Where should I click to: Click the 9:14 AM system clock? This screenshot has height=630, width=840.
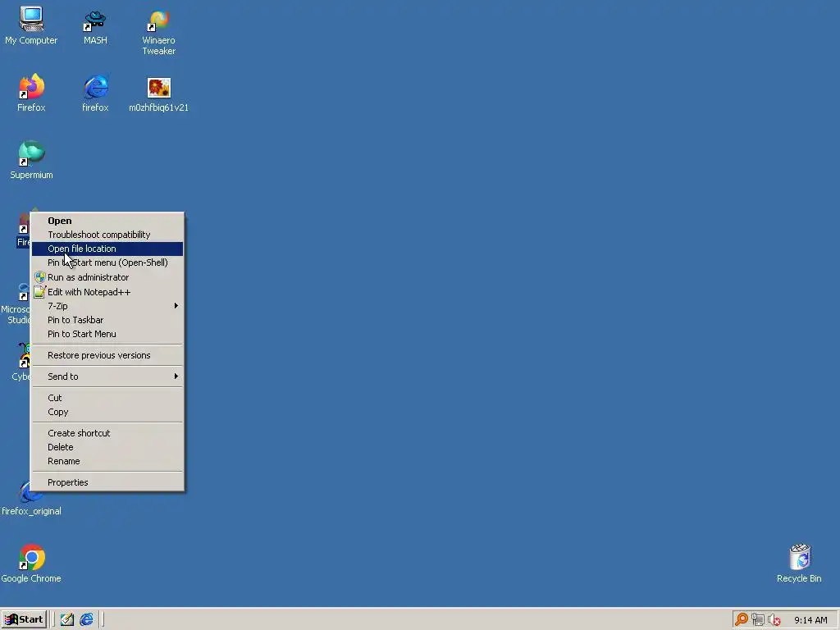(810, 620)
